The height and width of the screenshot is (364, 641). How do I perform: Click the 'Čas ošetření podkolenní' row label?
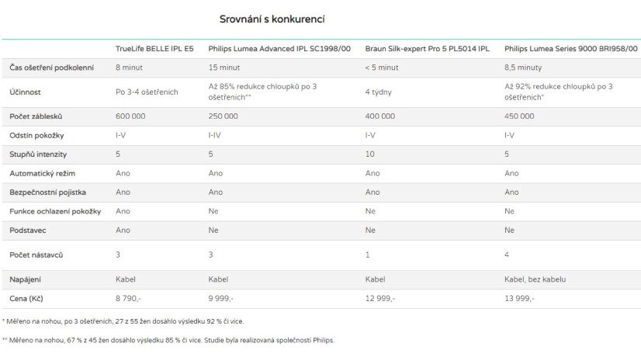52,68
